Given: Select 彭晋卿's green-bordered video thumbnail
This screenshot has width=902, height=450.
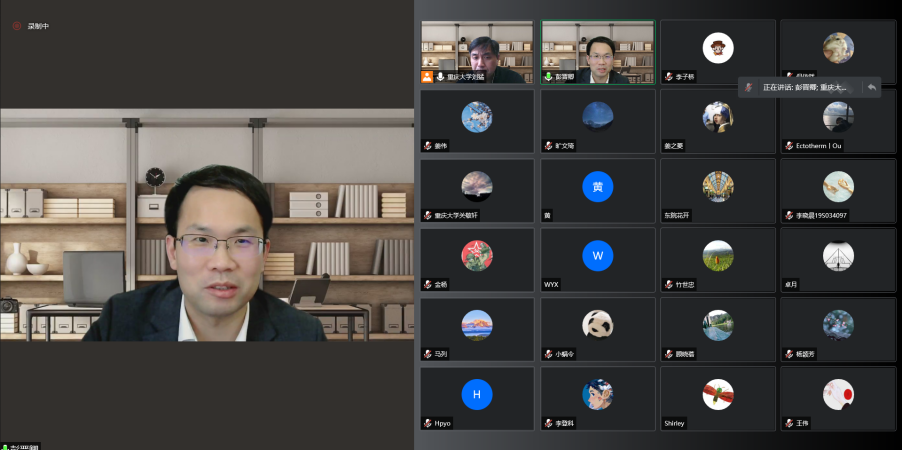Looking at the screenshot, I should pyautogui.click(x=598, y=52).
